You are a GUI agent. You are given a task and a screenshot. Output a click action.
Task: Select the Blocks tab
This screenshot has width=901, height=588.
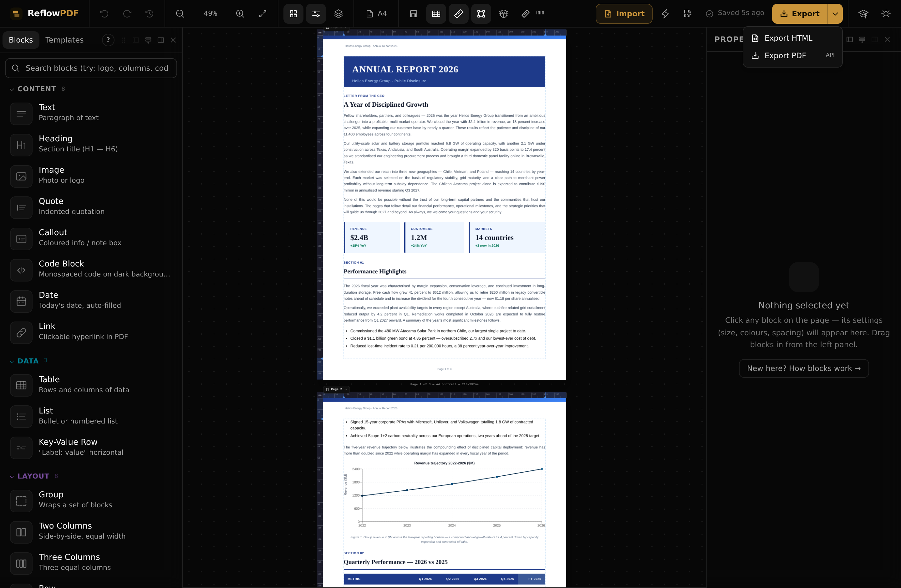pyautogui.click(x=21, y=40)
